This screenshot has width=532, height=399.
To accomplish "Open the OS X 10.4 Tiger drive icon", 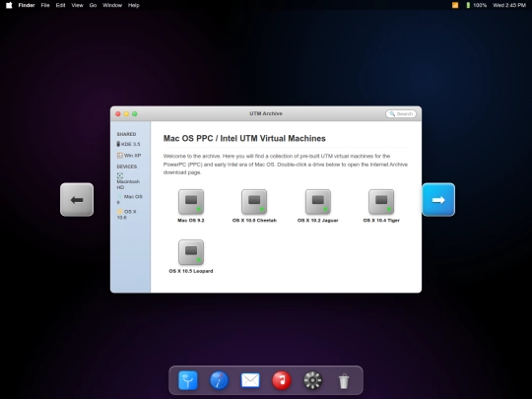I will (381, 202).
